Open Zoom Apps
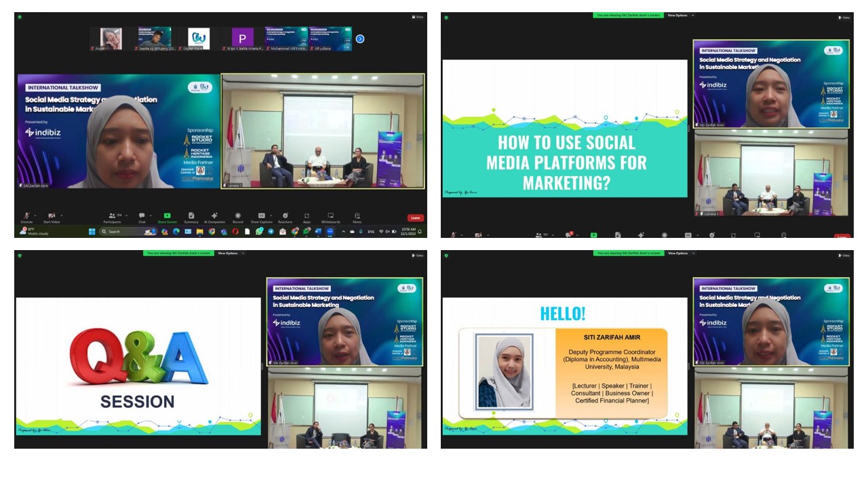The image size is (868, 488). tap(307, 218)
